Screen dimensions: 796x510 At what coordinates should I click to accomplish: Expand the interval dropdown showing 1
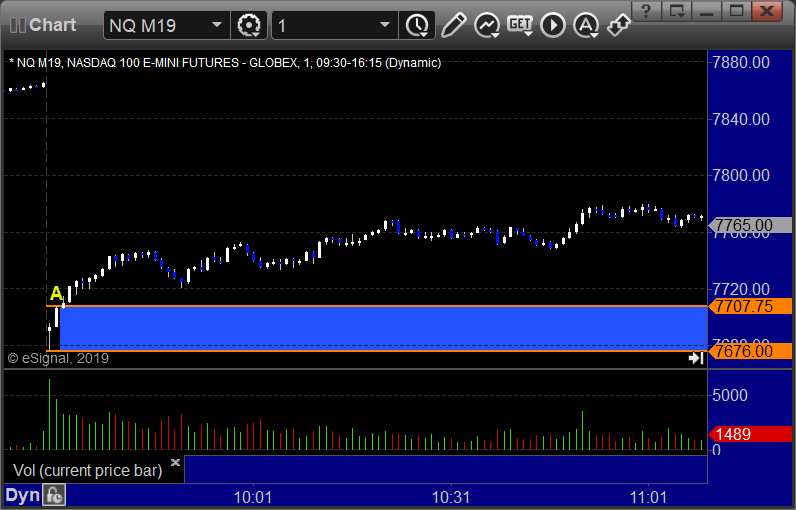(x=385, y=25)
